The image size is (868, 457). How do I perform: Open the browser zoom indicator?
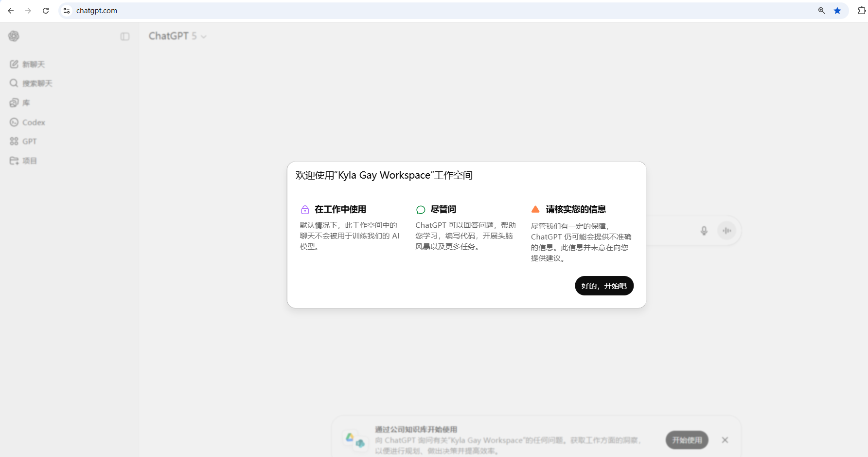pos(822,11)
